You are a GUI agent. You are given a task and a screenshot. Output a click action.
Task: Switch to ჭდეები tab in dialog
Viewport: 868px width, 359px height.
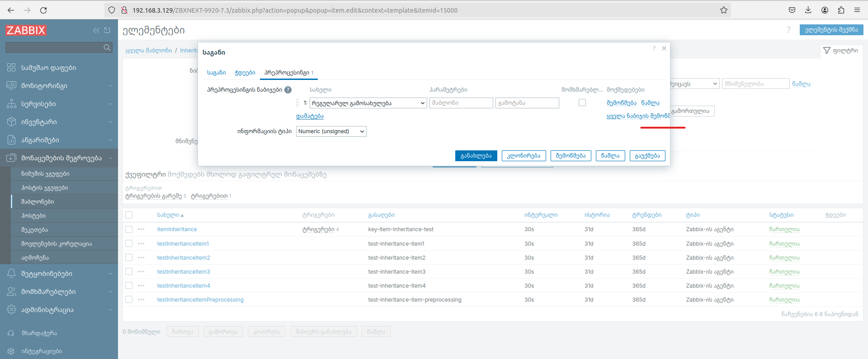tap(245, 72)
